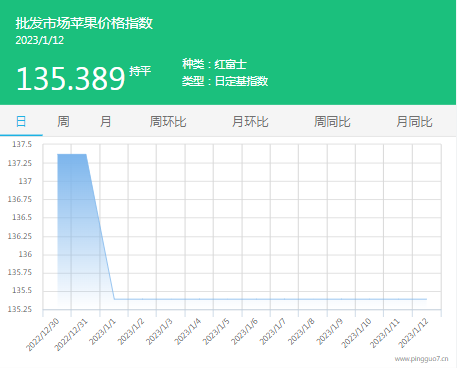
Task: Click the y-axis label 136.75
Action: pos(20,199)
